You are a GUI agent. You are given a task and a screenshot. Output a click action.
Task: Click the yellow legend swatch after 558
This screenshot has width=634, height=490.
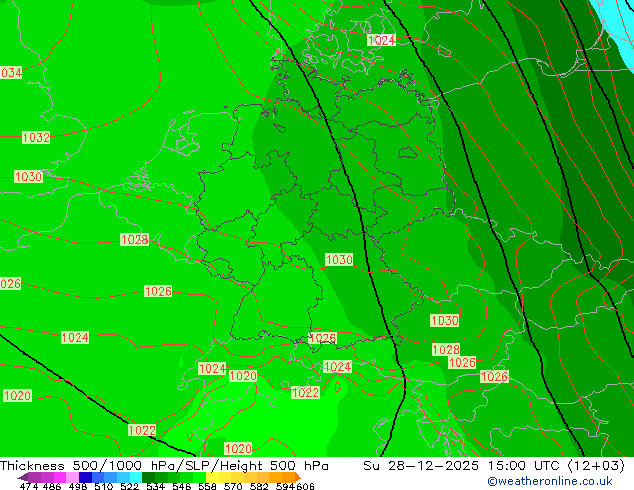212,477
